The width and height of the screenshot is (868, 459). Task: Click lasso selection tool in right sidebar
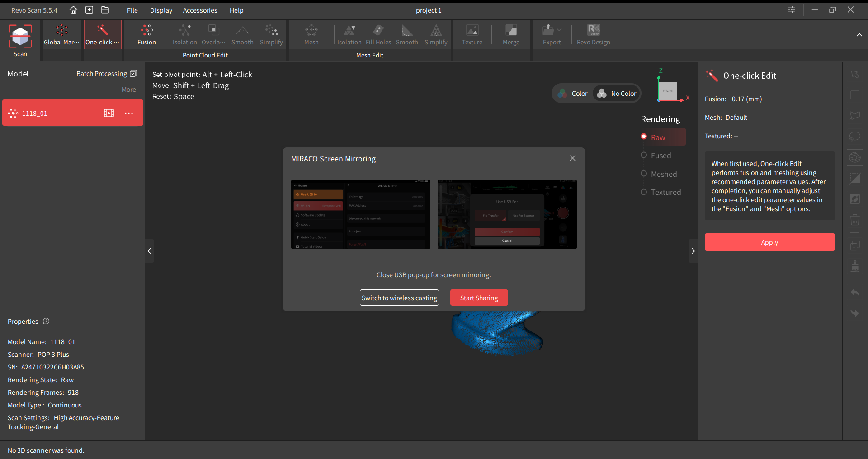pos(854,136)
